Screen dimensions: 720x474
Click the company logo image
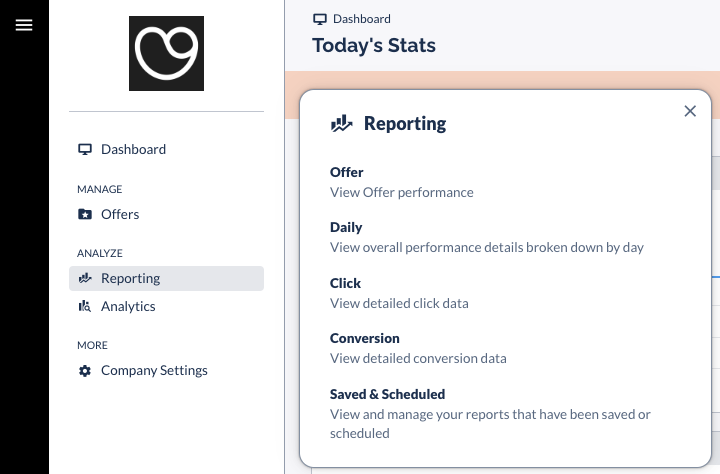coord(167,54)
